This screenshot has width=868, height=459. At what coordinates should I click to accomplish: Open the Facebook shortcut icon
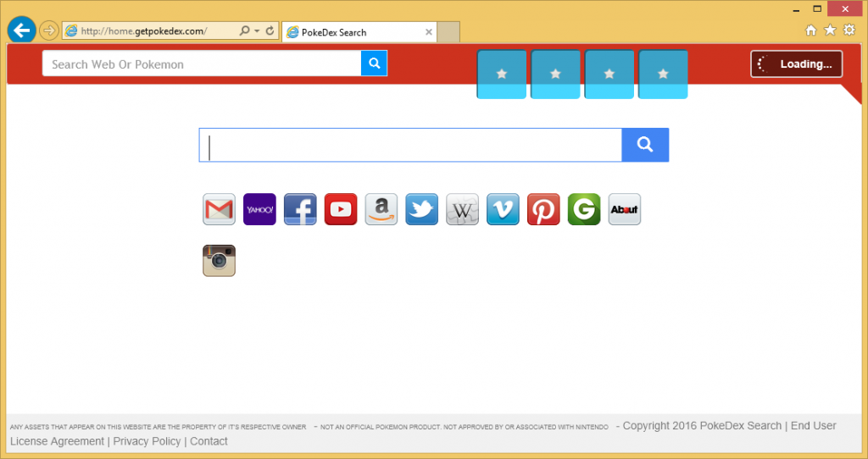(300, 209)
